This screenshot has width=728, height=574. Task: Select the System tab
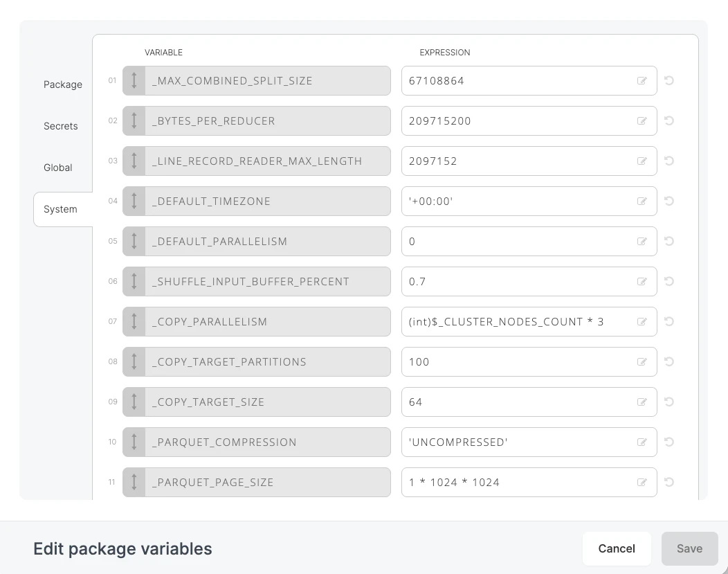63,209
